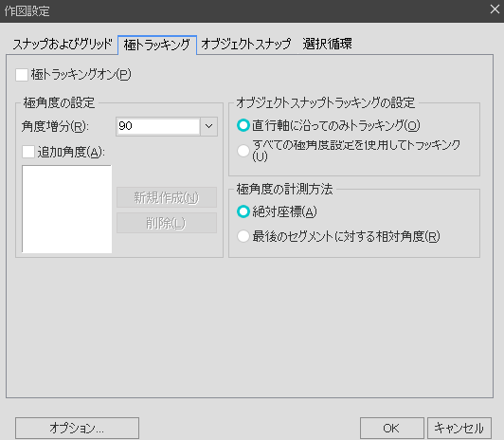
Task: Confirm settings with the OK button
Action: 392,428
